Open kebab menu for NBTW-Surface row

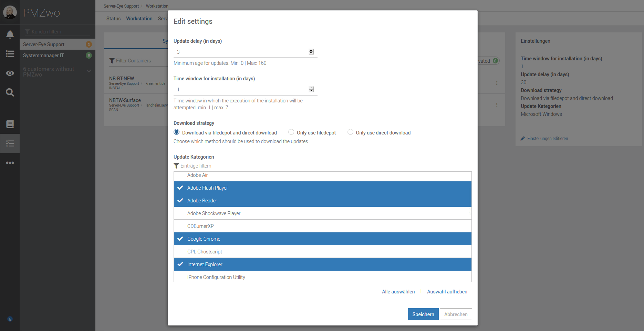(x=497, y=105)
